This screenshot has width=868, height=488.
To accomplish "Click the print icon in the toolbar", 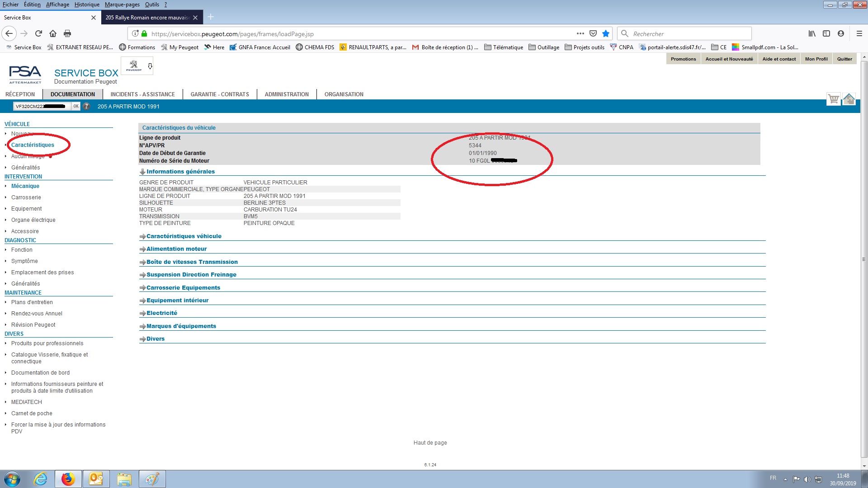I will (67, 33).
